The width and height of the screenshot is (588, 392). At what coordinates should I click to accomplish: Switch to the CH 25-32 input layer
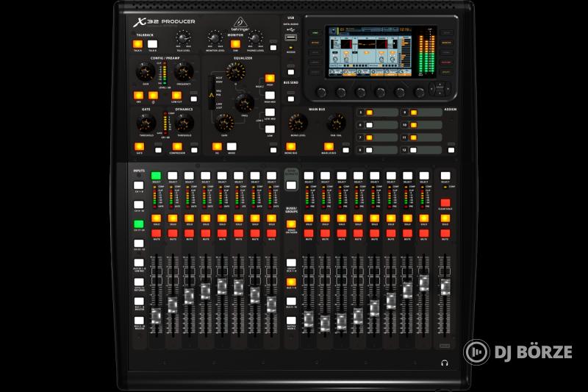pos(139,243)
